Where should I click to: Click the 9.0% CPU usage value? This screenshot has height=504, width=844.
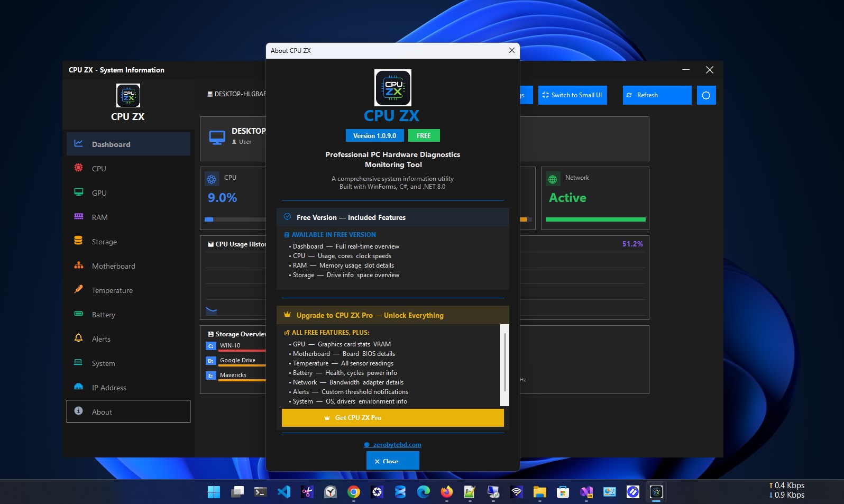pos(222,198)
